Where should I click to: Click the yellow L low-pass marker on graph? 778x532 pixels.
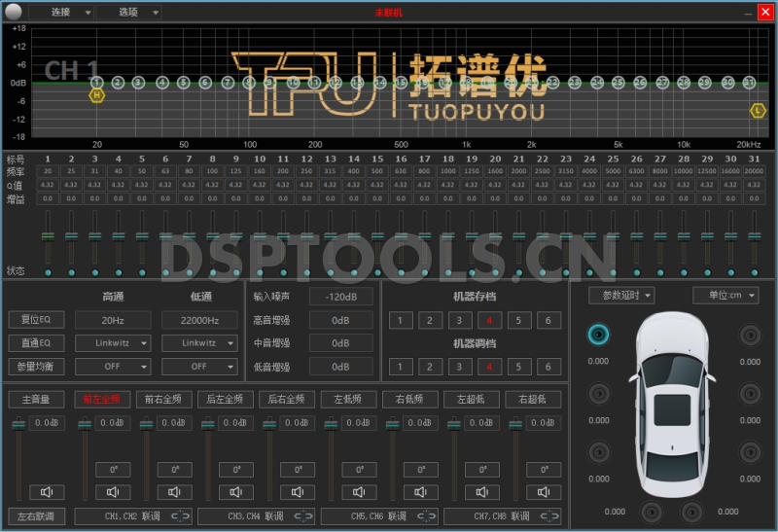(758, 111)
